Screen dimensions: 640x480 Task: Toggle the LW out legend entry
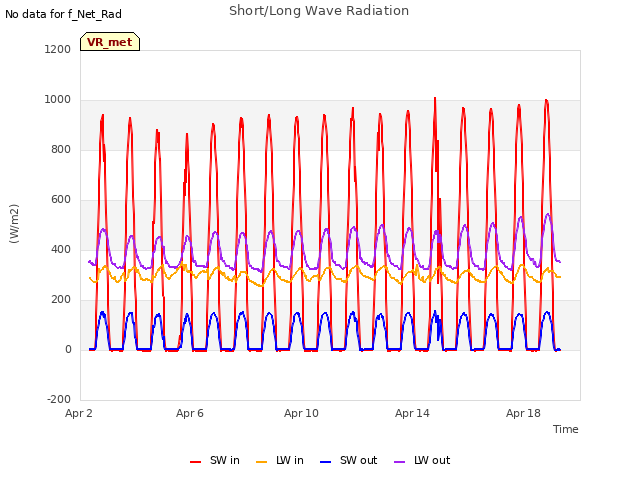click(422, 460)
